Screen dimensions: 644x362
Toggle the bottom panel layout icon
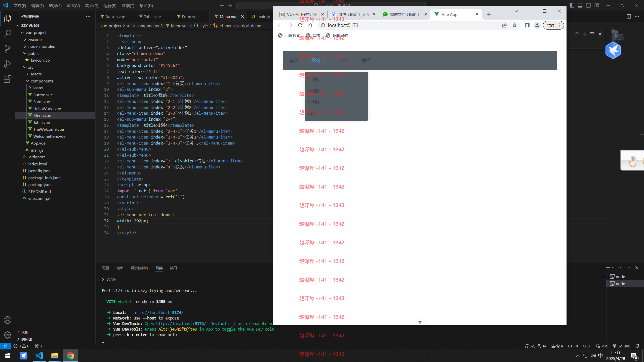click(580, 5)
